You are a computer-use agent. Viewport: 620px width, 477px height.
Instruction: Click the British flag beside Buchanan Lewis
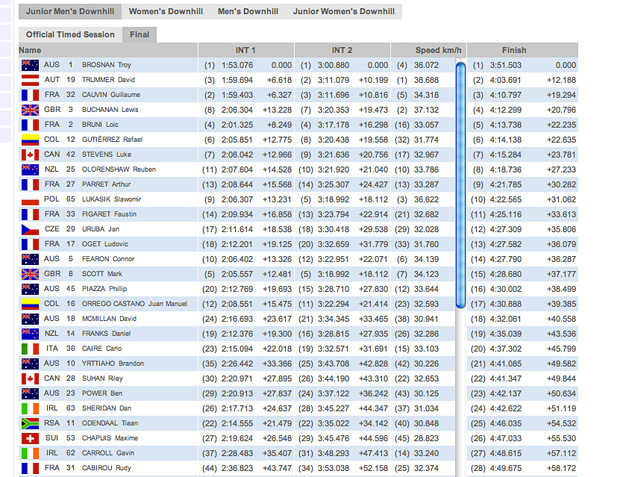(29, 108)
